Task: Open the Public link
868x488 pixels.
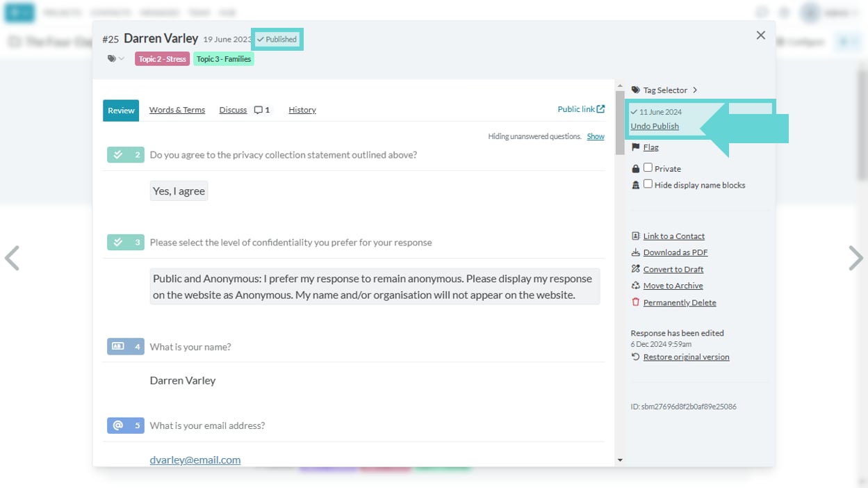Action: pyautogui.click(x=576, y=109)
